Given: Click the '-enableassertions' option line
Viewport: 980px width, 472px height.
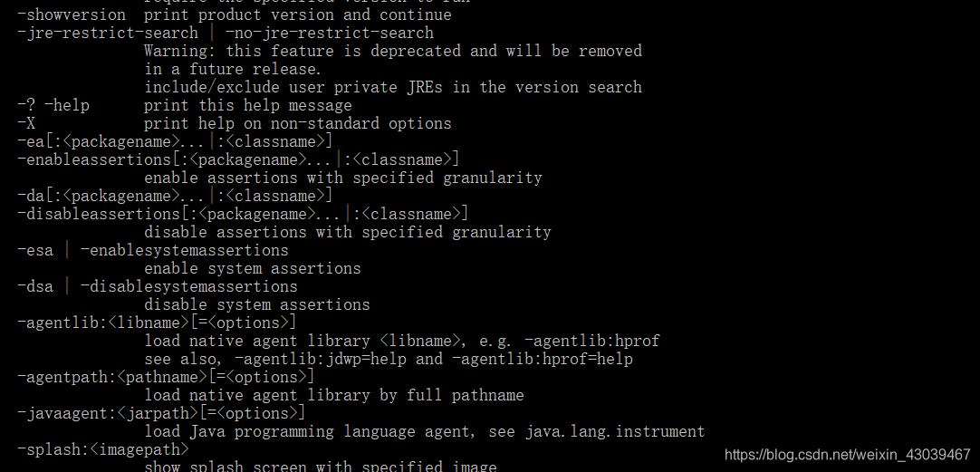Looking at the screenshot, I should [x=238, y=159].
